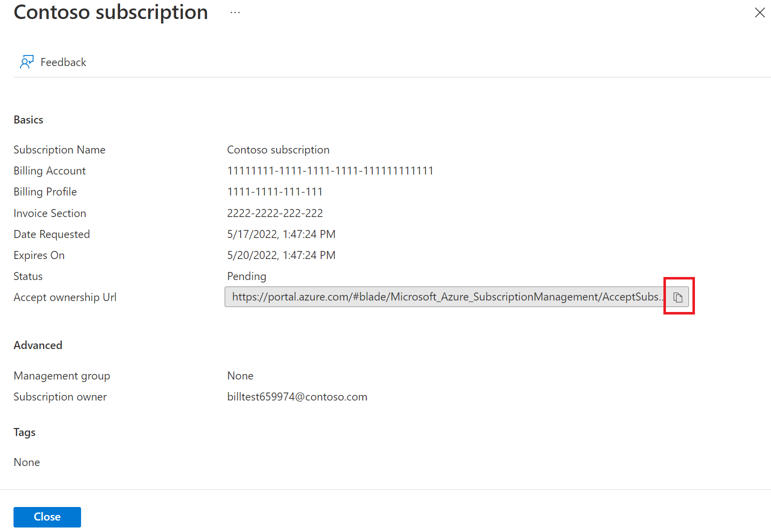Image resolution: width=771 pixels, height=532 pixels.
Task: Click the Billing Profile ID value
Action: pyautogui.click(x=275, y=191)
